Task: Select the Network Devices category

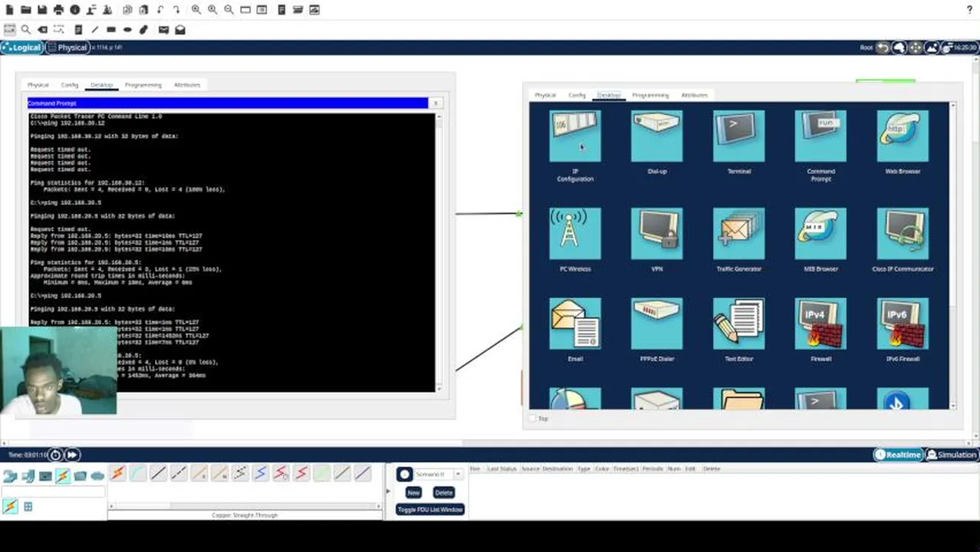Action: coord(11,476)
